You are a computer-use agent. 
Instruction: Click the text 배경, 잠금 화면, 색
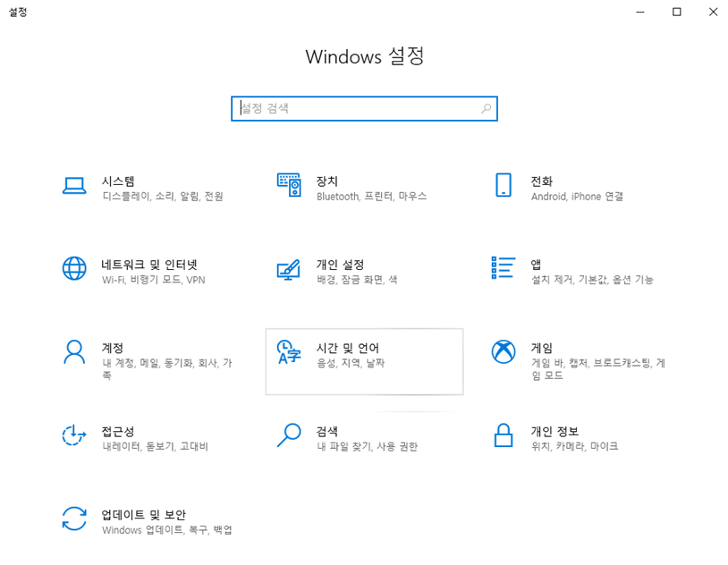357,280
